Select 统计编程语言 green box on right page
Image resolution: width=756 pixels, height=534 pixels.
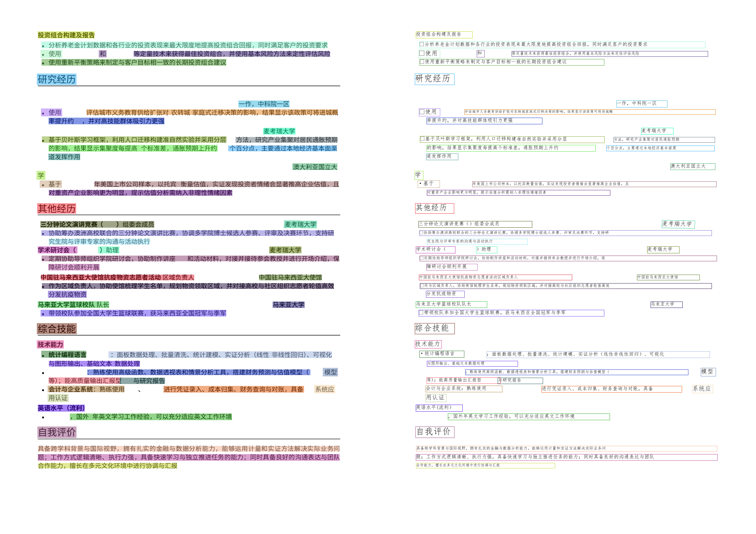[x=441, y=354]
